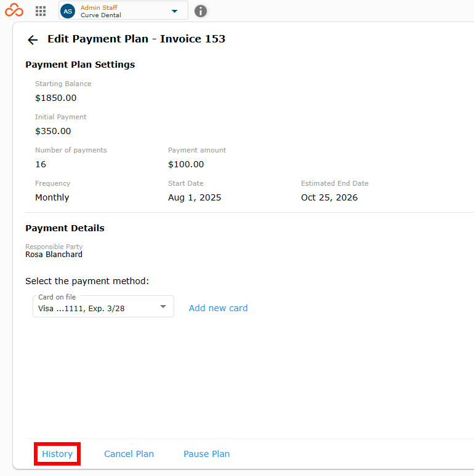Click the Select the payment method label
Viewport: 474px width, 476px height.
point(87,281)
